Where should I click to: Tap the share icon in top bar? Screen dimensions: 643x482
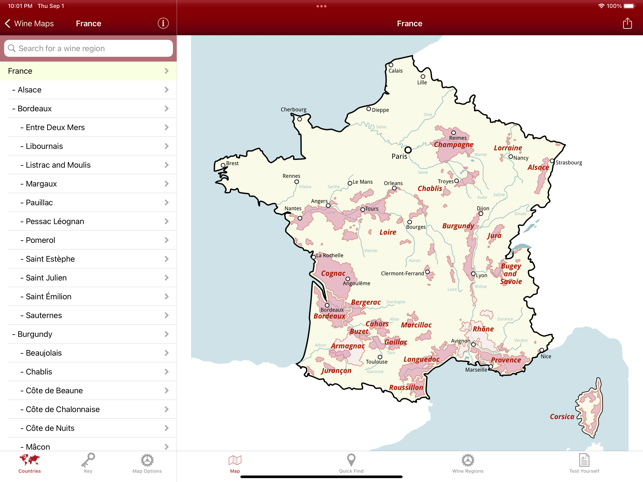(x=627, y=23)
